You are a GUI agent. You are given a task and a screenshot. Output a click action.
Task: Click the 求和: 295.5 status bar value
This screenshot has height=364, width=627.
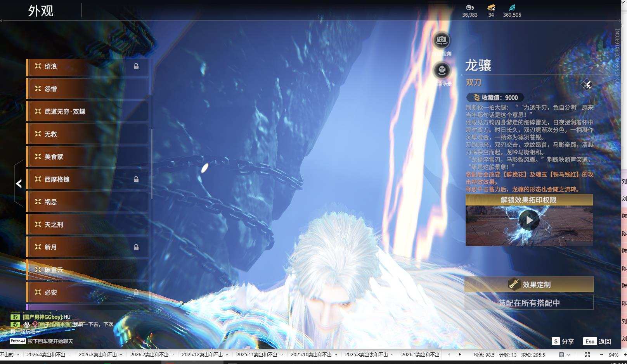tap(533, 355)
